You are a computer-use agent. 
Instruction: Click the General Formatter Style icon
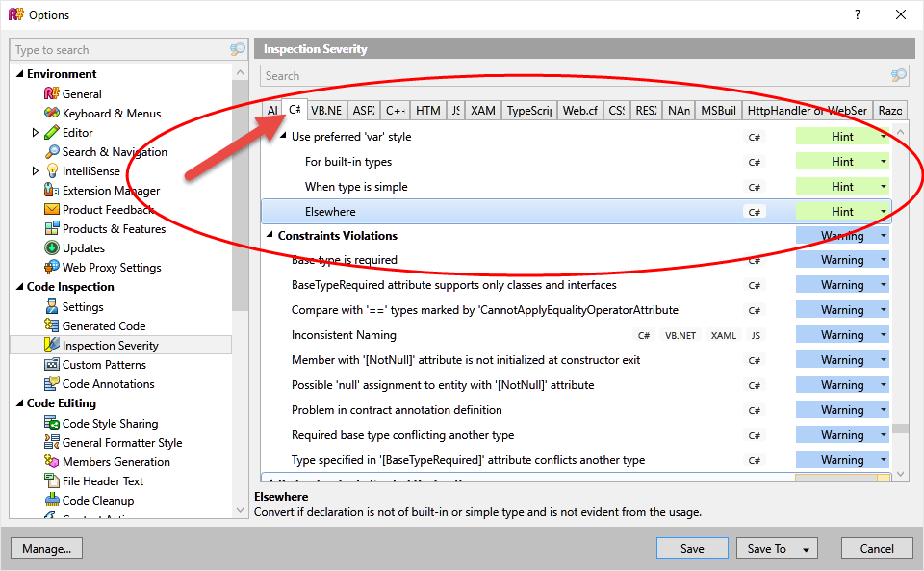coord(52,442)
